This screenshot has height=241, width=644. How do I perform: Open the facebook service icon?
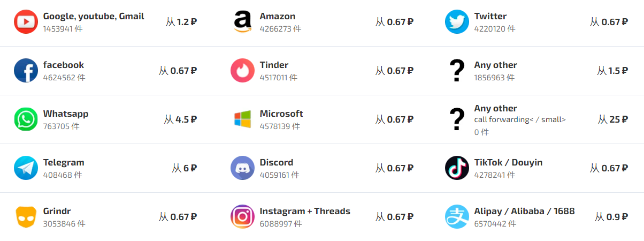point(26,71)
